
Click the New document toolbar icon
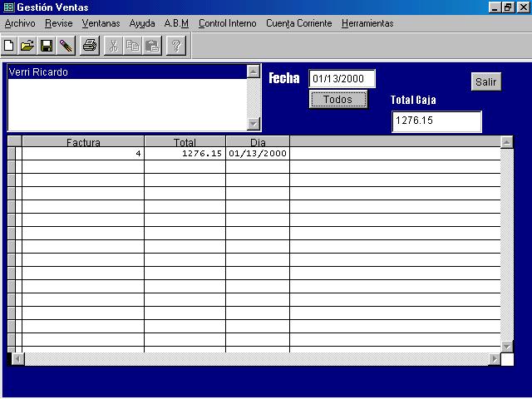9,46
